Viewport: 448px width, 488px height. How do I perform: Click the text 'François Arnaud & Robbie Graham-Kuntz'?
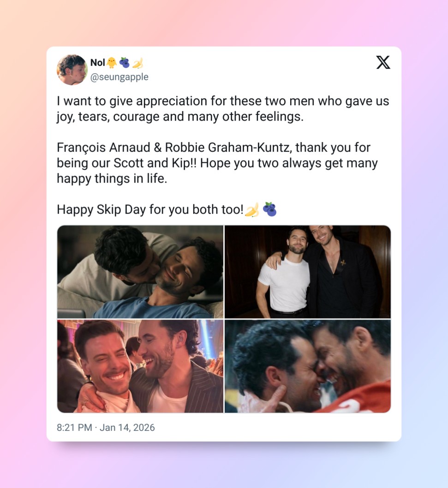coord(173,148)
